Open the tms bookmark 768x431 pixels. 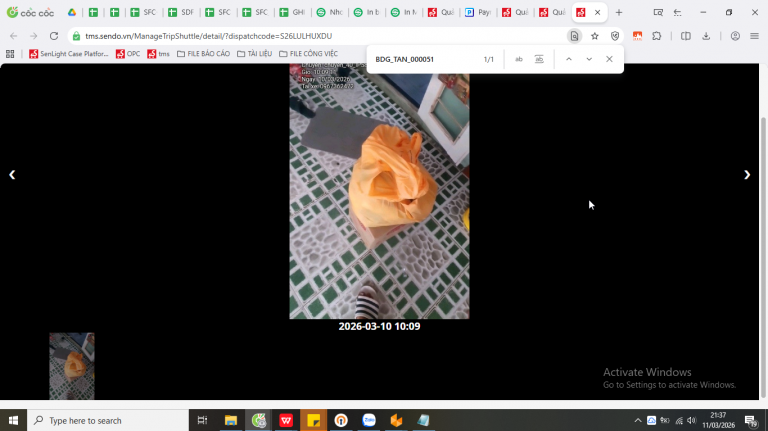[159, 54]
